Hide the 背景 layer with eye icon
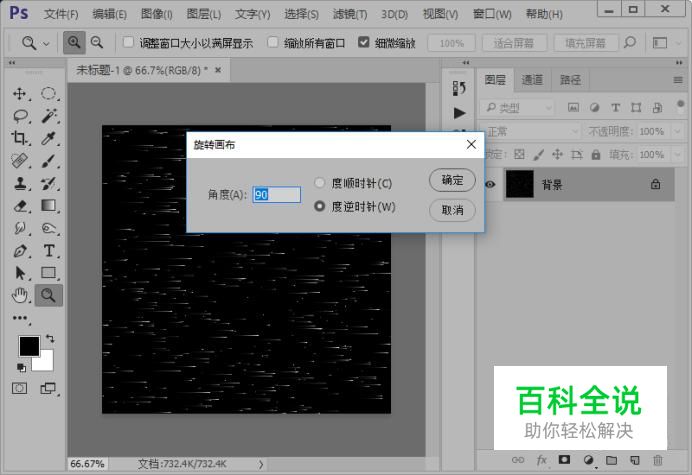692x475 pixels. click(x=490, y=184)
